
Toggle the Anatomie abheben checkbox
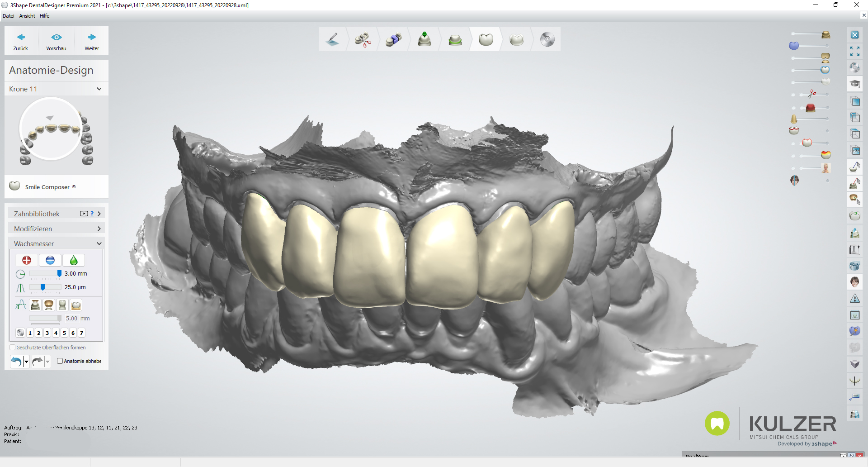pyautogui.click(x=60, y=361)
